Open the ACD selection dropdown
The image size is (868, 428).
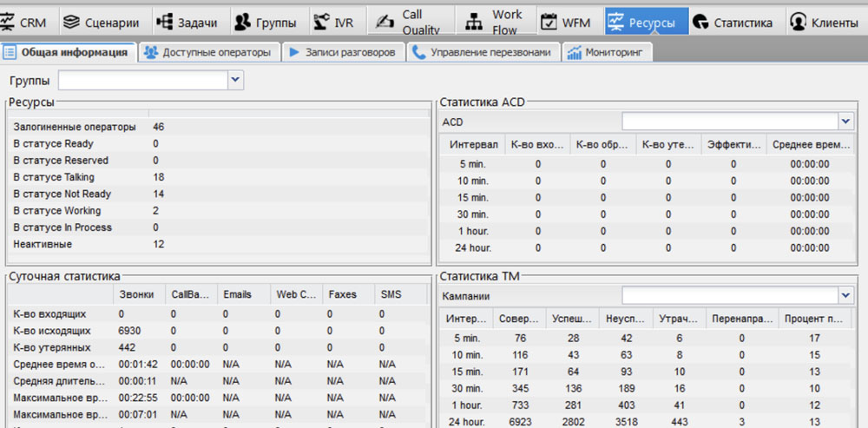click(845, 122)
